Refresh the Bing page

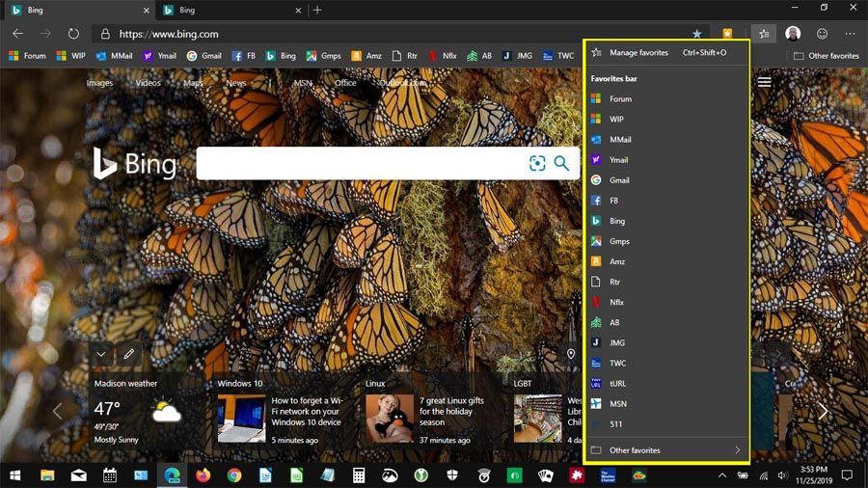point(73,34)
